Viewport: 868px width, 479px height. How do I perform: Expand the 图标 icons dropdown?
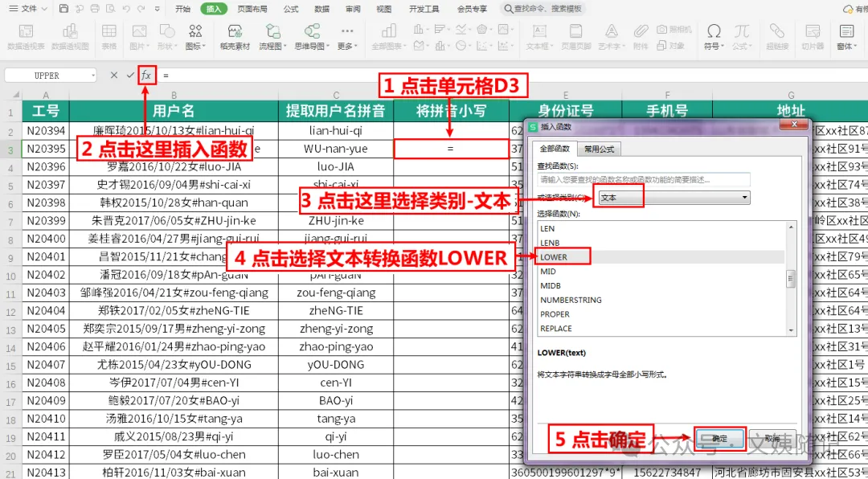(x=195, y=36)
